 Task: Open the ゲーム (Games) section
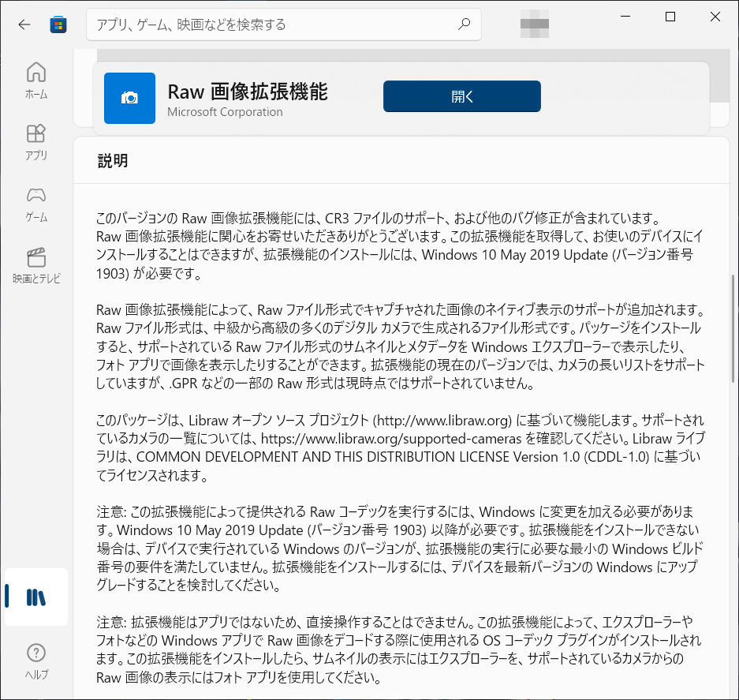tap(36, 204)
